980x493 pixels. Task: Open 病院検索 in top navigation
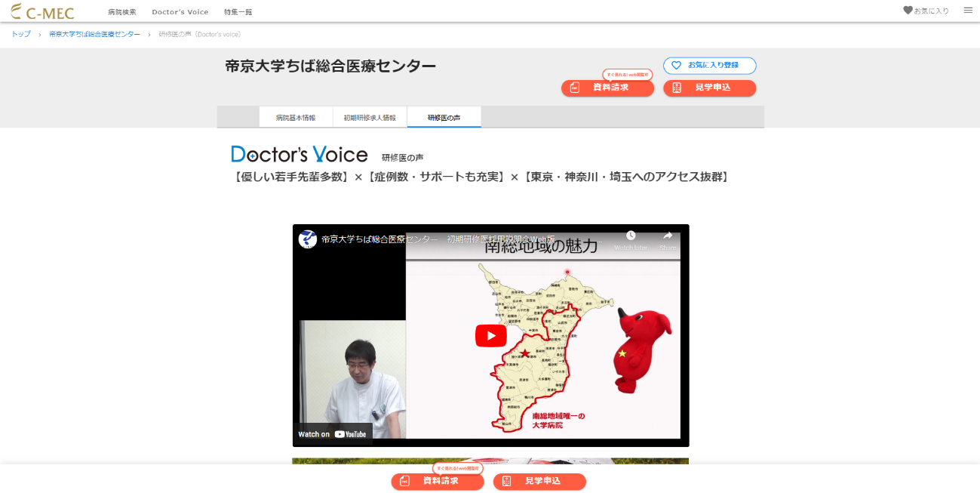(x=122, y=12)
